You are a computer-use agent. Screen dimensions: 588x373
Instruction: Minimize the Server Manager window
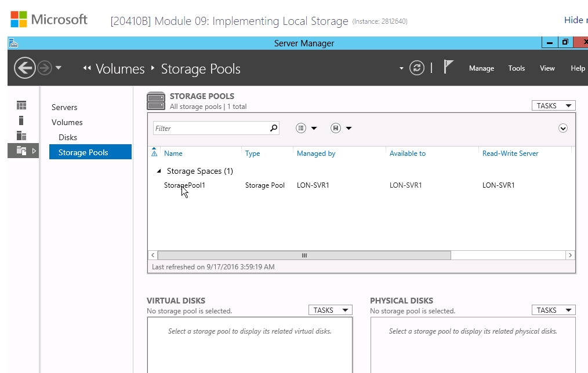[550, 42]
